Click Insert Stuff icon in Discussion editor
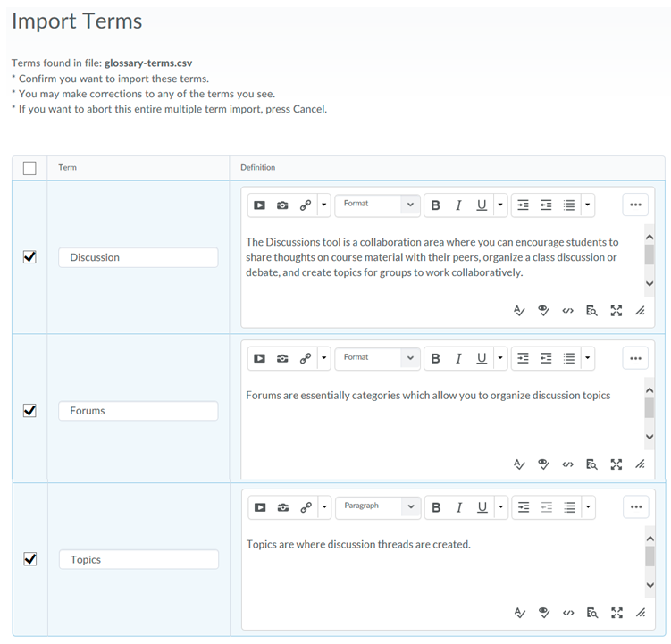The height and width of the screenshot is (644, 671). pyautogui.click(x=259, y=205)
